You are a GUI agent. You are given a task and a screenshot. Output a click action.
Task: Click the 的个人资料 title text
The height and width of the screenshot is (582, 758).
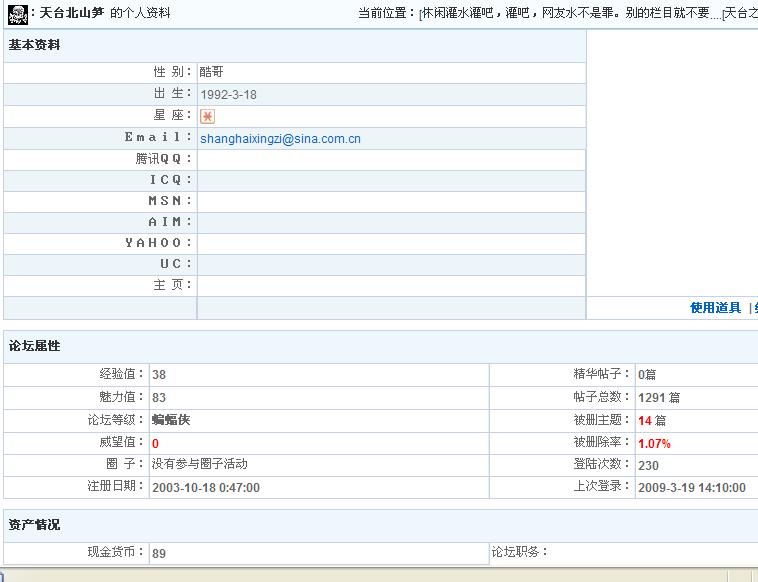[x=140, y=13]
